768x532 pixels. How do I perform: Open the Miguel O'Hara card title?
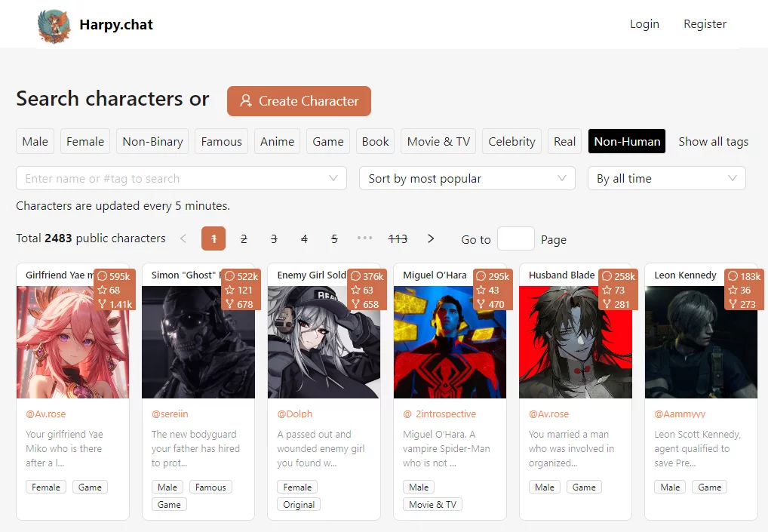(x=435, y=275)
